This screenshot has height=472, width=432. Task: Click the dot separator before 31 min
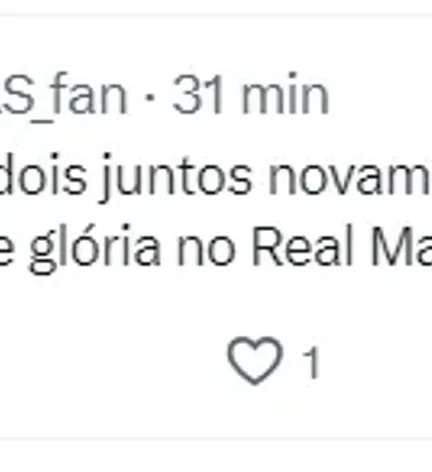click(x=150, y=98)
